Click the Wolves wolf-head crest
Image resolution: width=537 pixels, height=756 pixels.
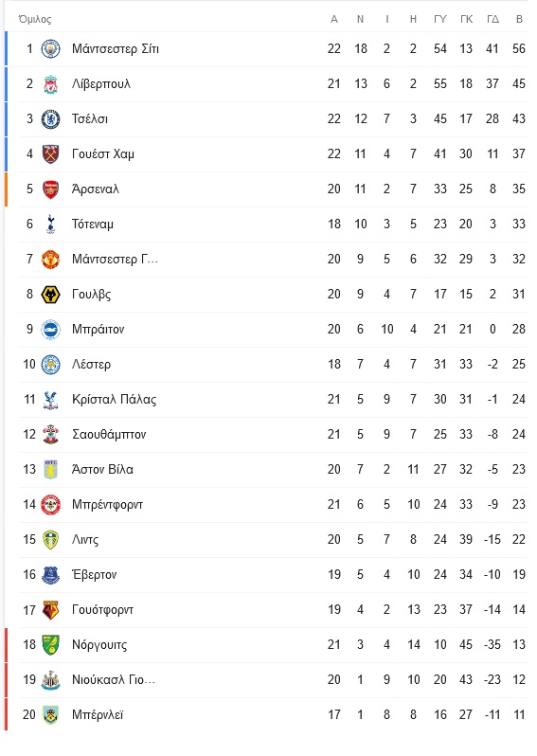coord(50,294)
